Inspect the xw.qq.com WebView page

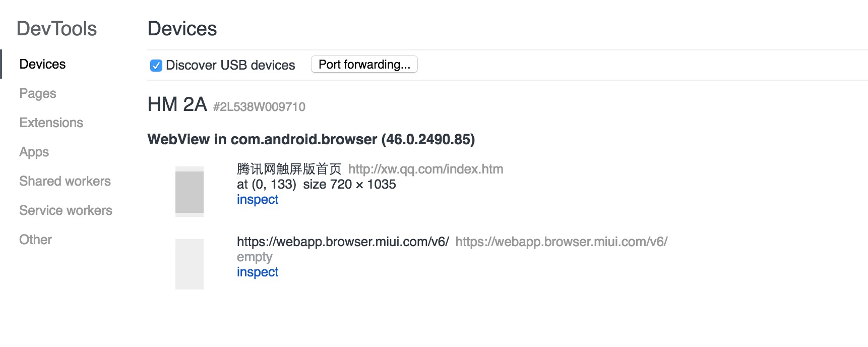coord(258,200)
